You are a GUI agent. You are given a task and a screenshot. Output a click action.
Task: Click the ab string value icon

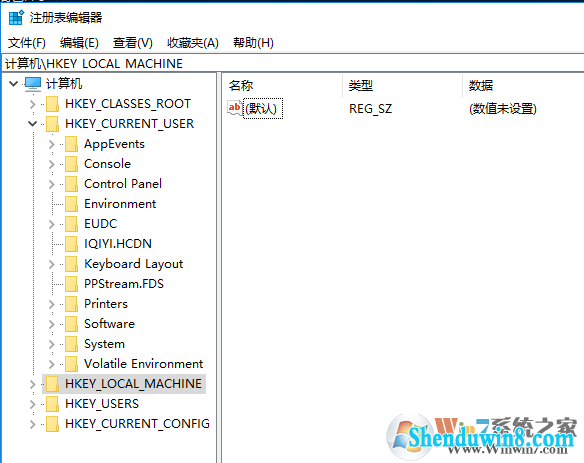(235, 108)
